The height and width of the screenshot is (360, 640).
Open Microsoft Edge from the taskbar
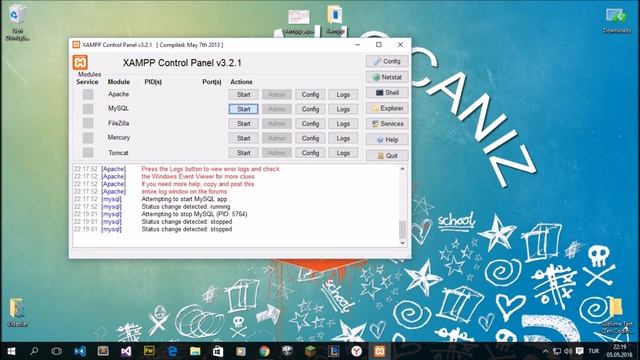pos(172,351)
